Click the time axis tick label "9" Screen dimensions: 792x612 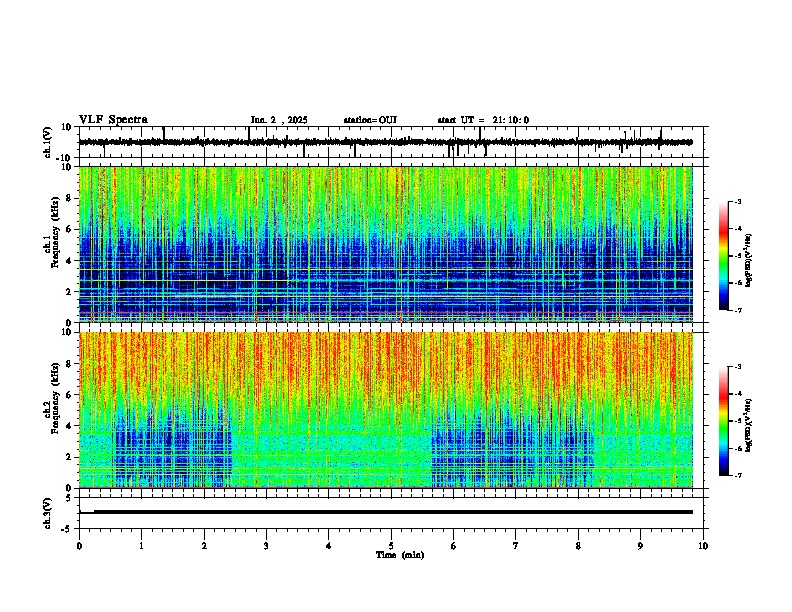point(640,546)
